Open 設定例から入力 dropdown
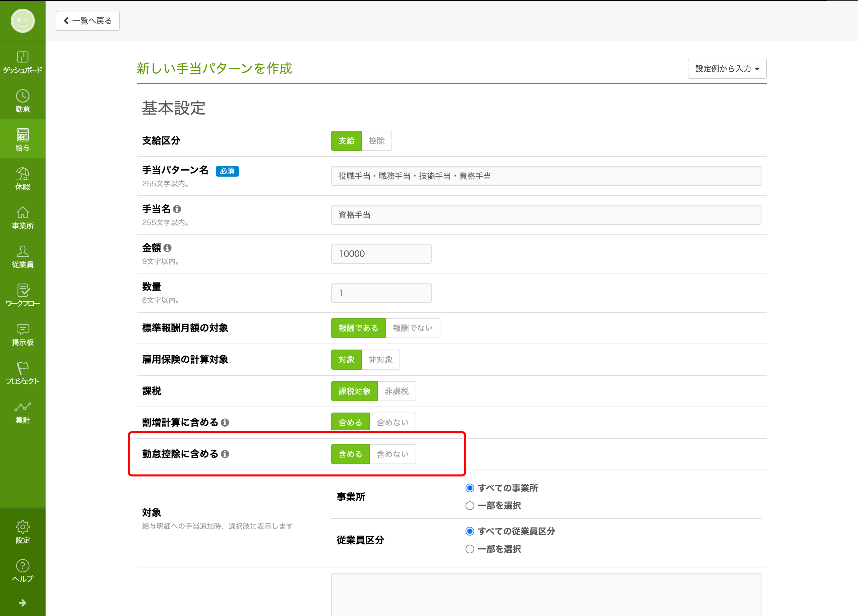Image resolution: width=858 pixels, height=616 pixels. pos(727,68)
